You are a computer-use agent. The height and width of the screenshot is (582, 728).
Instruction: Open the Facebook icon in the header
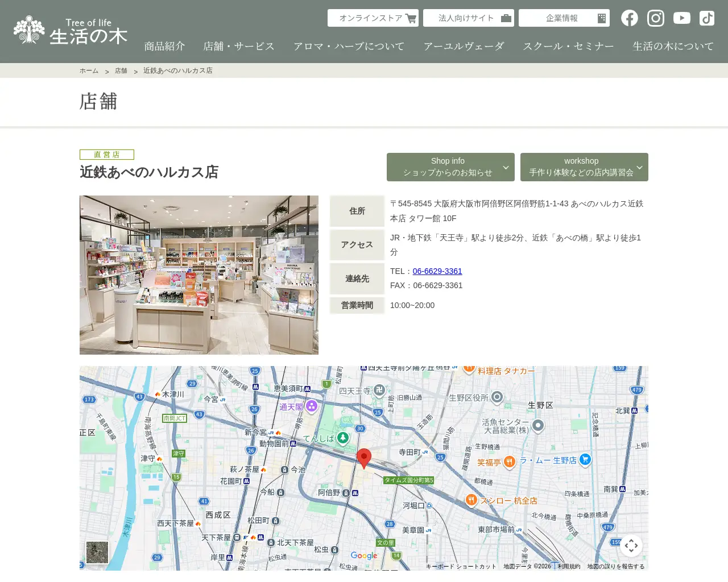629,18
